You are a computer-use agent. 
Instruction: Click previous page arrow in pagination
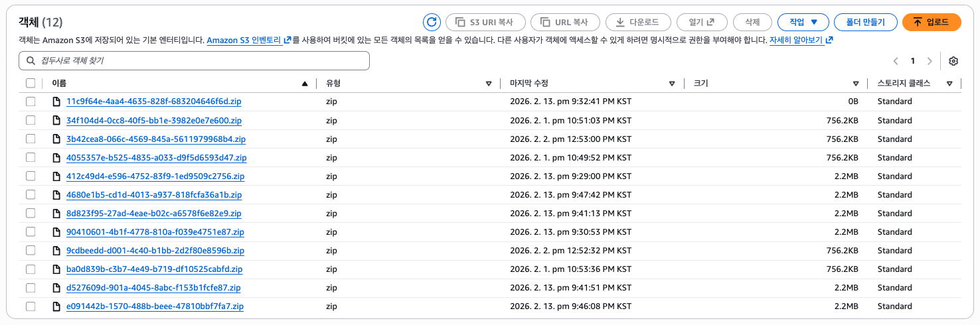tap(896, 61)
